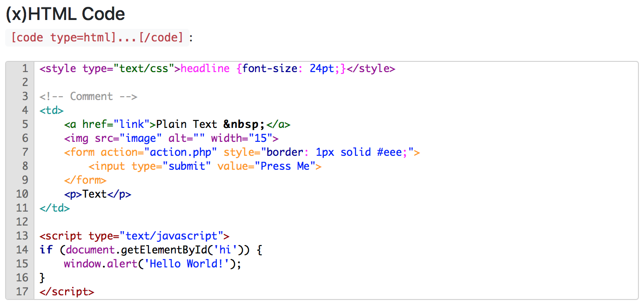Click the "<!-- Comment -->" line
The width and height of the screenshot is (644, 306).
pos(88,97)
